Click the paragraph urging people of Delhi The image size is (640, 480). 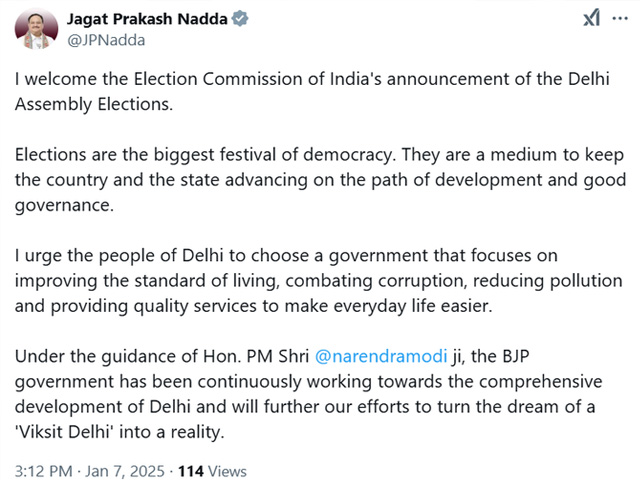[x=318, y=281]
